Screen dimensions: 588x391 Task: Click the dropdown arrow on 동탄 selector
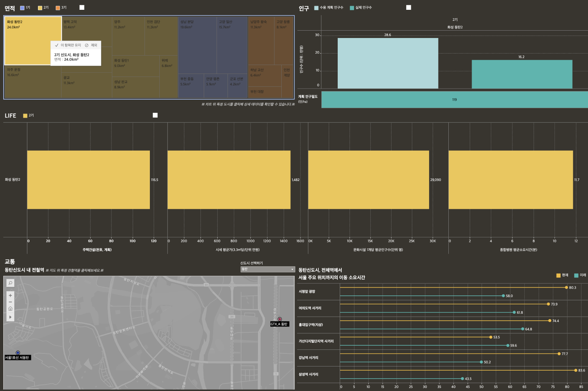point(292,269)
